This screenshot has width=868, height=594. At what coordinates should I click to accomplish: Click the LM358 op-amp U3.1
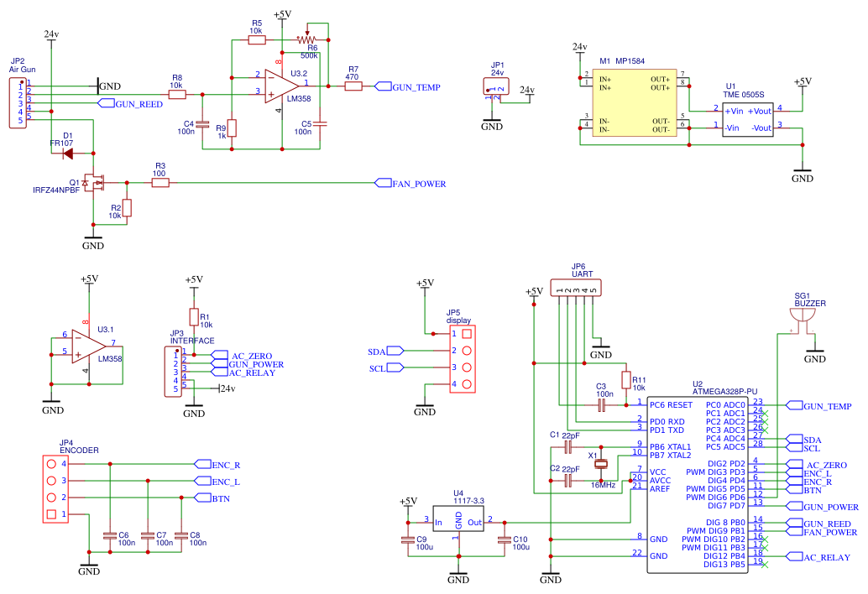click(84, 346)
